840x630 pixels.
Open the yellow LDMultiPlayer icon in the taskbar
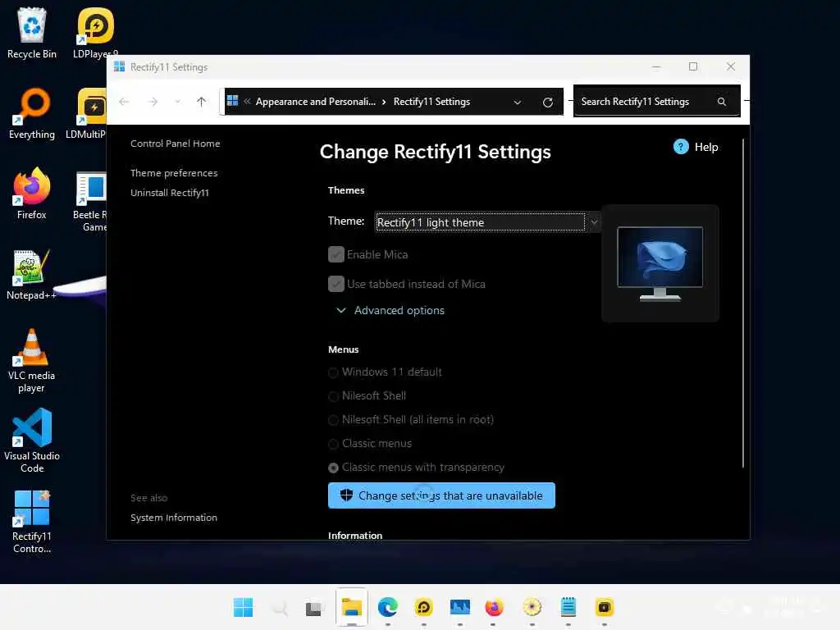[x=605, y=608]
